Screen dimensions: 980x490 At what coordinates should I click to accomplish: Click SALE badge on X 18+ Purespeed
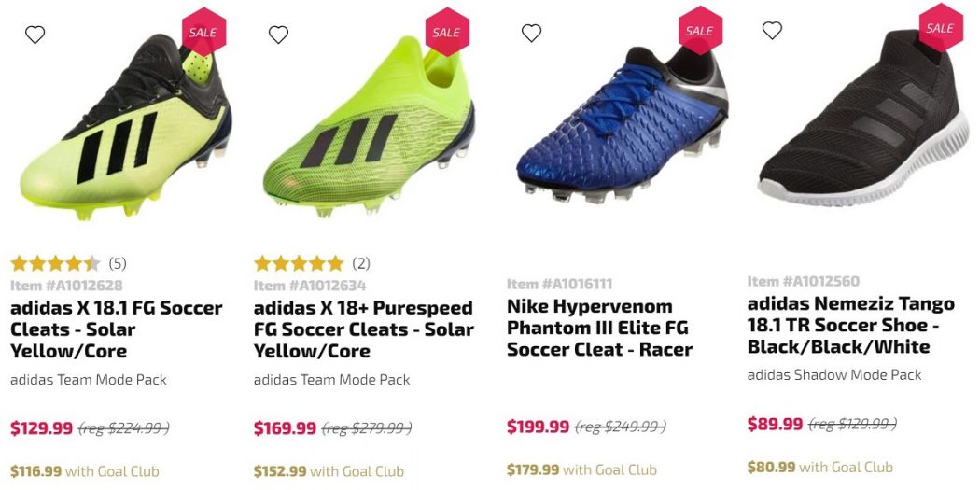click(x=447, y=32)
